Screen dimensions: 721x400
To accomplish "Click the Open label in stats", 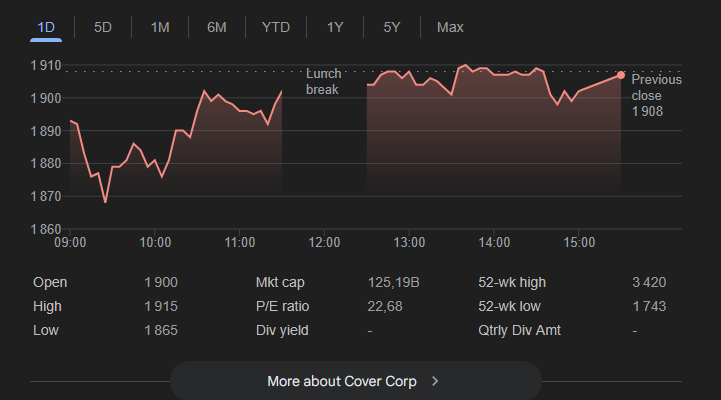I will (x=50, y=282).
